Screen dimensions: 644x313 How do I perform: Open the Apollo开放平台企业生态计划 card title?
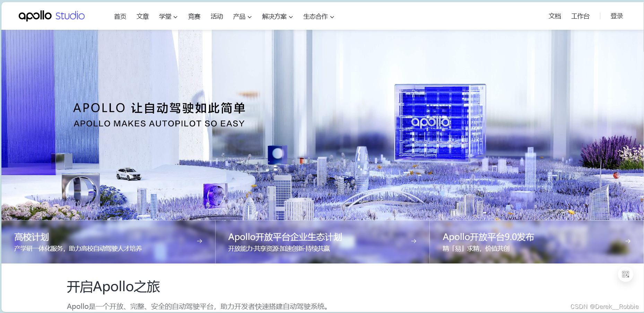coord(285,237)
